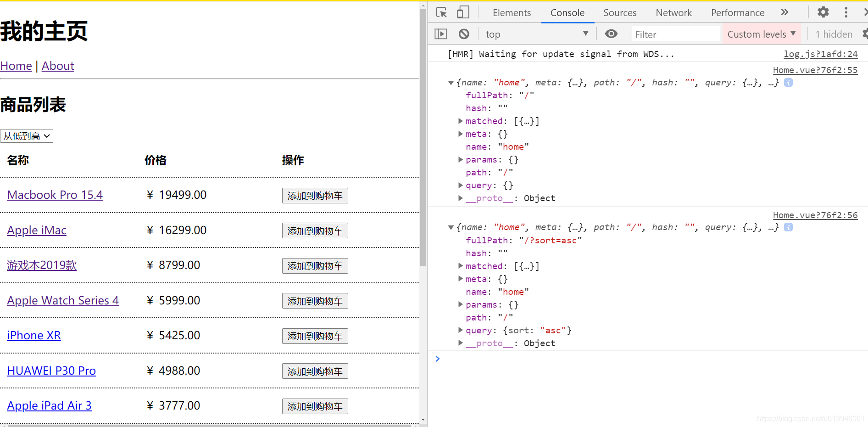Expand the empty query in first object
This screenshot has height=427, width=868.
(x=461, y=185)
